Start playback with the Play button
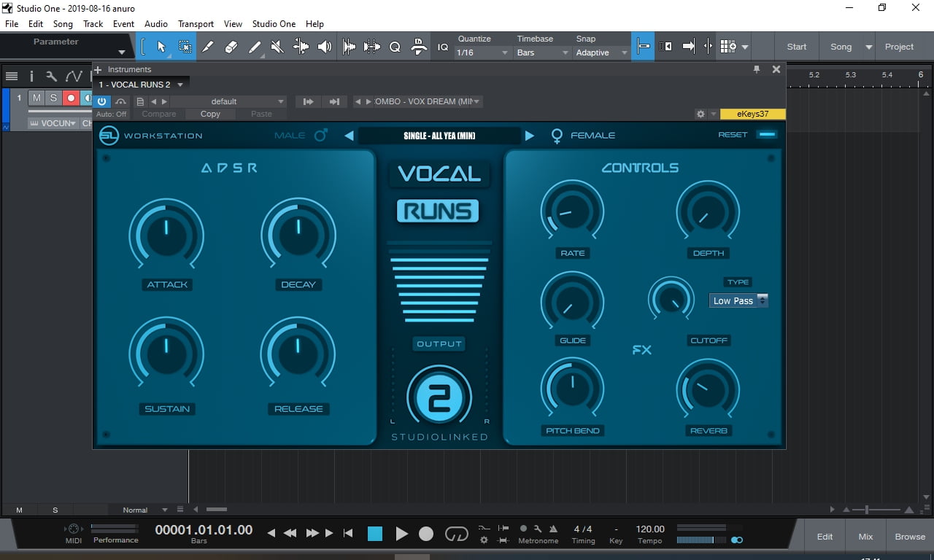934x560 pixels. tap(401, 534)
